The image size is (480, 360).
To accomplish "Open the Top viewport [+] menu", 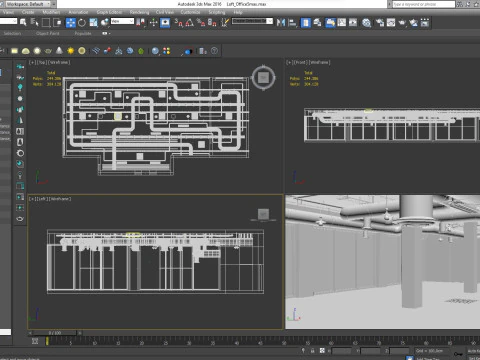I will (x=32, y=62).
